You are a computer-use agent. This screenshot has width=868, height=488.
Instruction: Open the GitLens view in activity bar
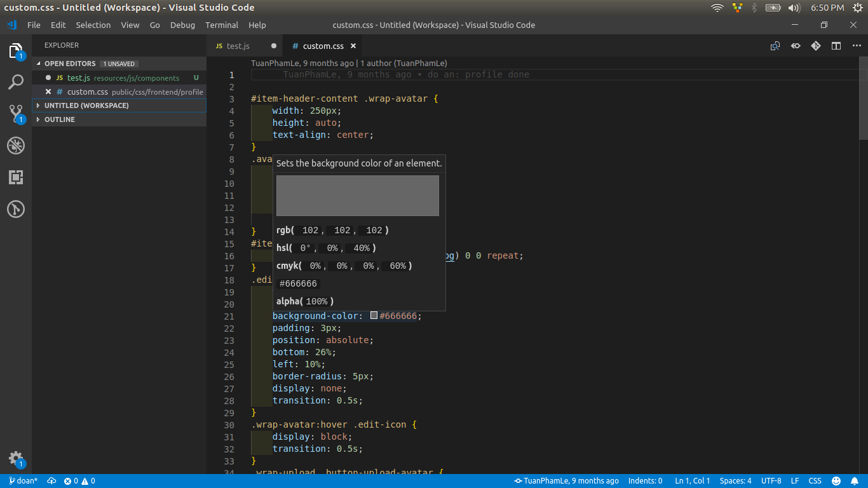[x=16, y=209]
